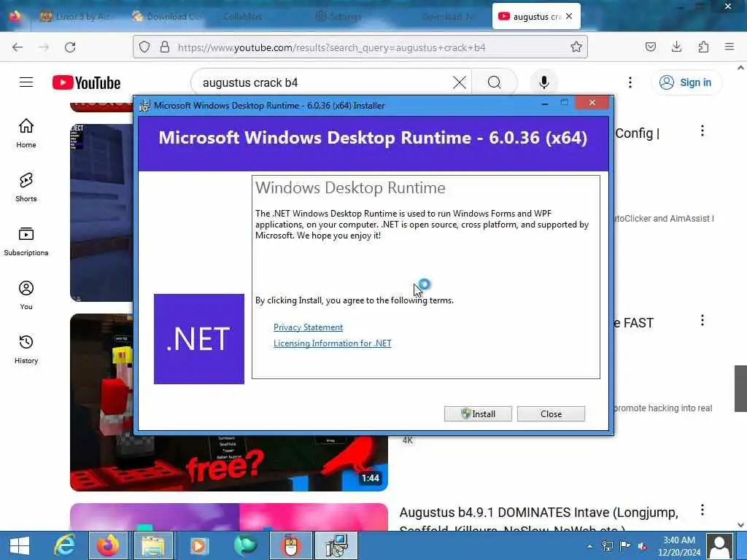
Task: Switch to installer icon on taskbar
Action: pos(337,545)
